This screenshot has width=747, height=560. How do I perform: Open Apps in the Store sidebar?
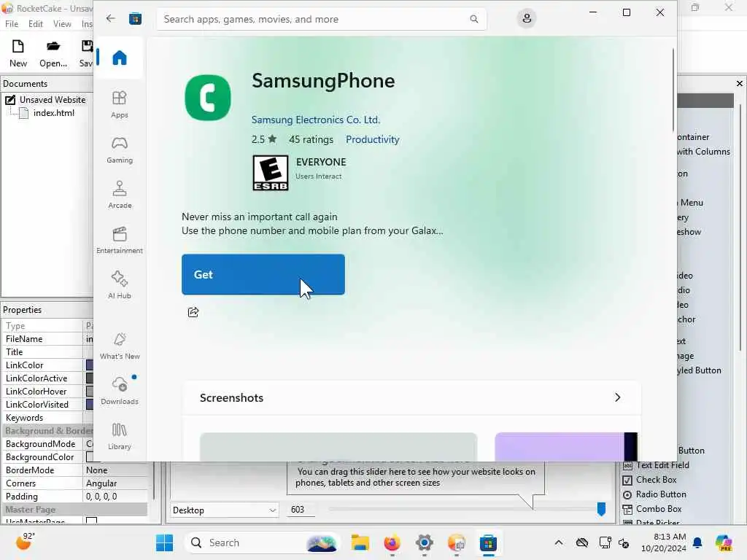119,105
